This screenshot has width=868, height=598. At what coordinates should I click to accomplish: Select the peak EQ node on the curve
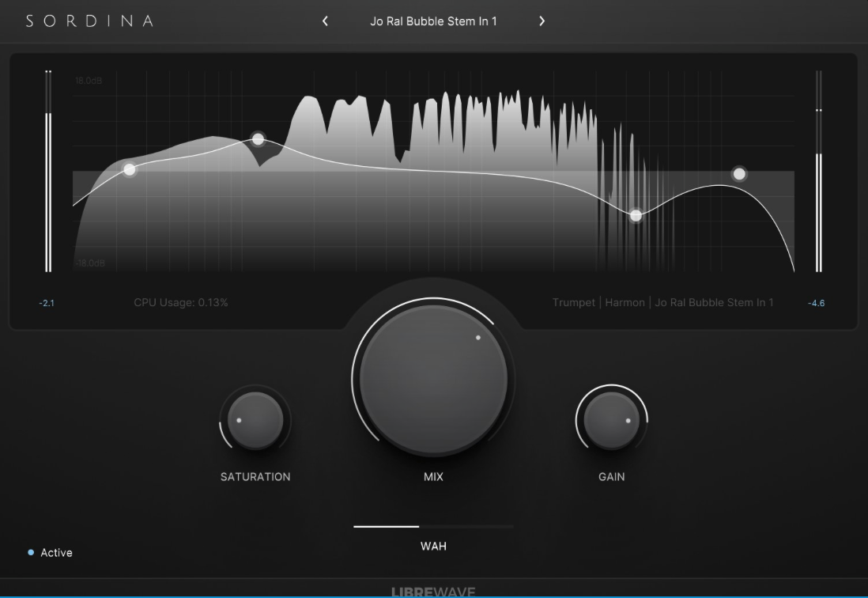click(258, 140)
